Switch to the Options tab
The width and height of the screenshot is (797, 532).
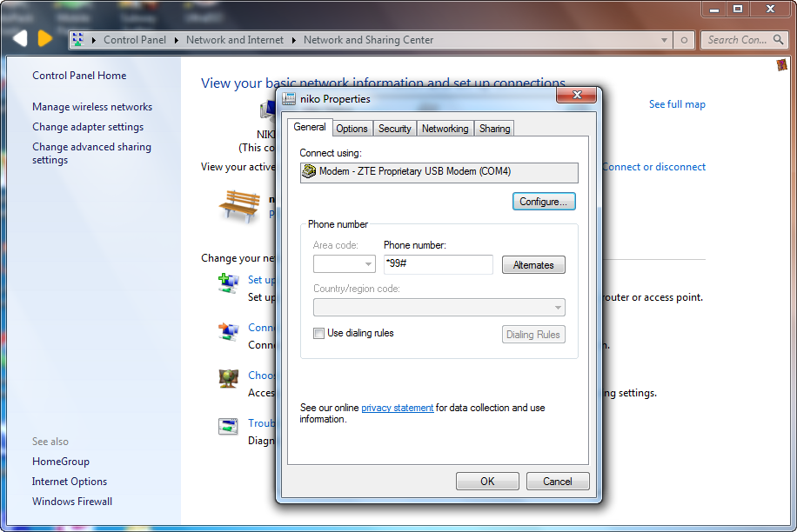pos(352,129)
